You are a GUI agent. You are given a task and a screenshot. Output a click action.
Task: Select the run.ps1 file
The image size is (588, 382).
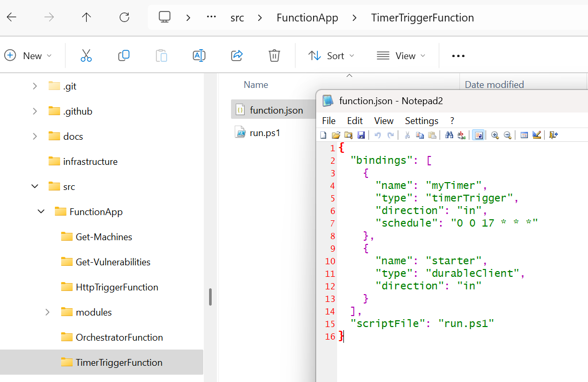click(257, 132)
